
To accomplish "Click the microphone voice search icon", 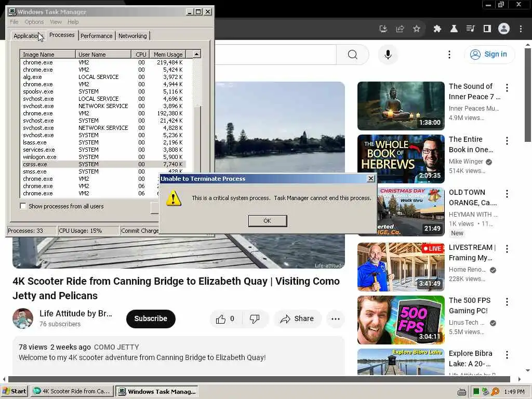I will pos(388,54).
